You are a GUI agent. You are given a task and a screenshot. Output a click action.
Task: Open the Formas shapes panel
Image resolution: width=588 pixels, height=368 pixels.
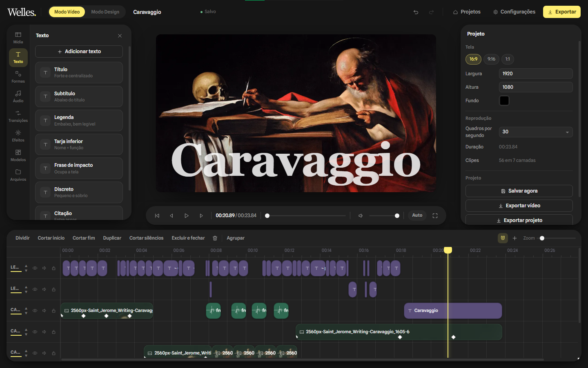click(x=18, y=77)
